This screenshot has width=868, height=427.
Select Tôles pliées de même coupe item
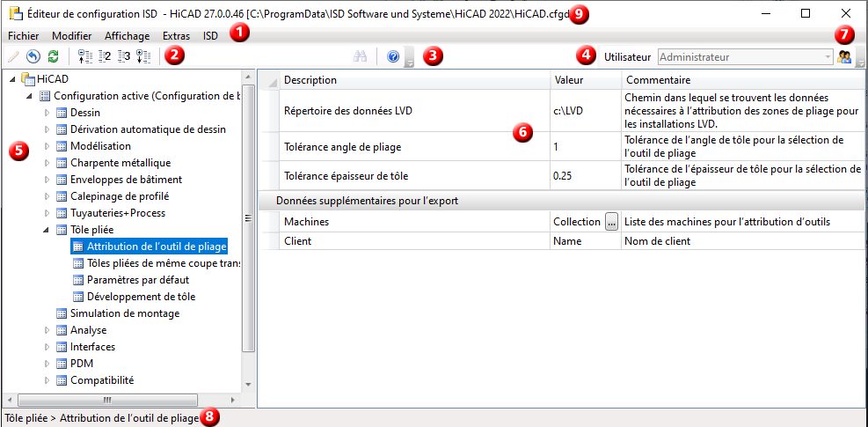(x=156, y=263)
